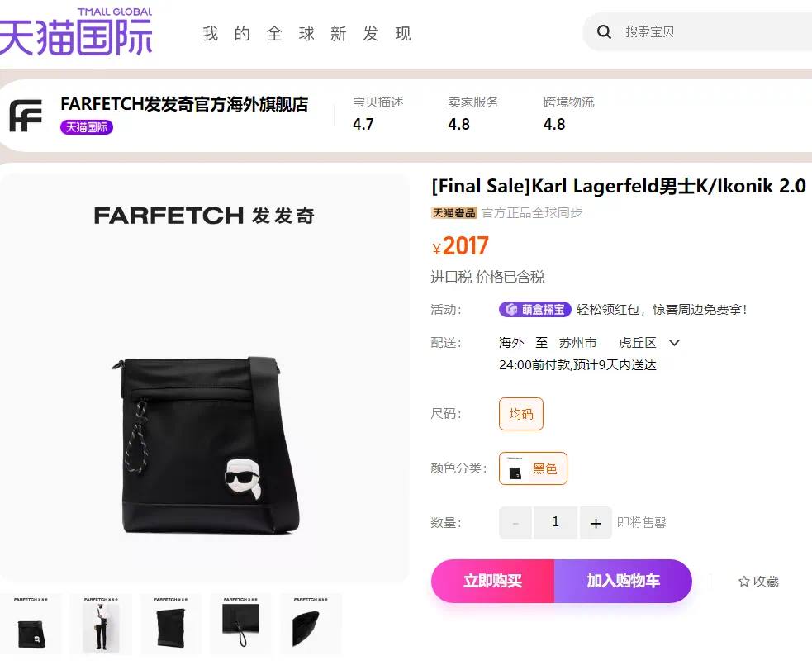Open the 虎丘区 district selector
Screen dimensions: 812x670
[638, 343]
